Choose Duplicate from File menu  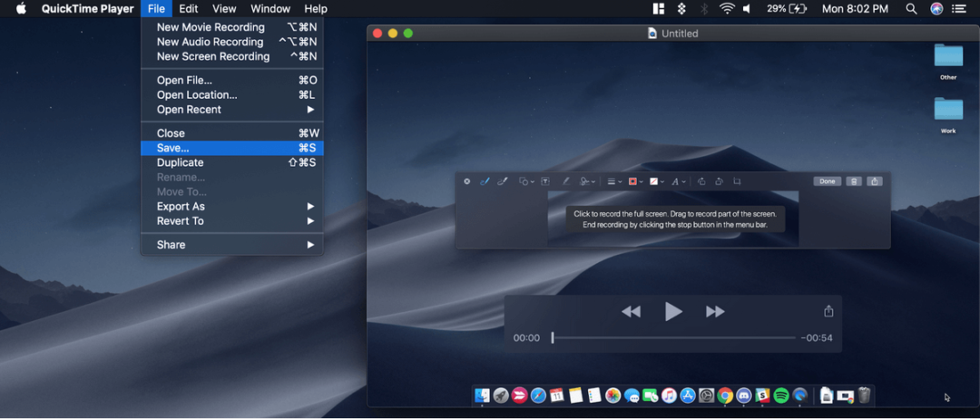pos(232,162)
